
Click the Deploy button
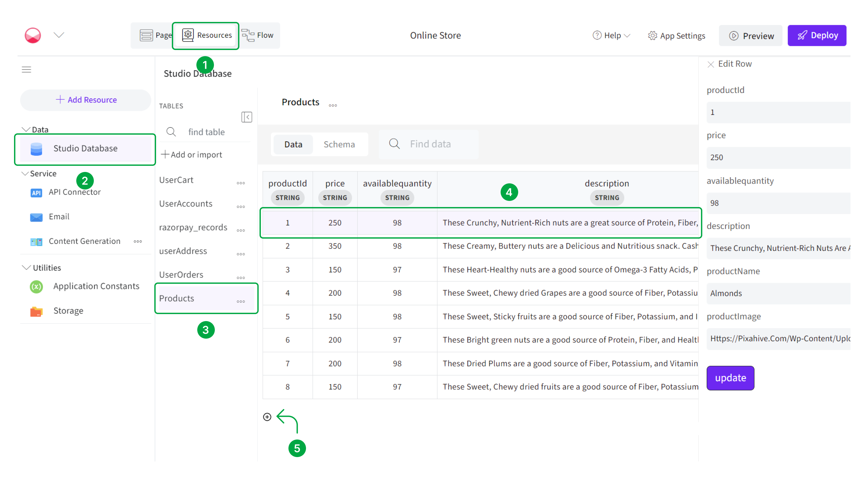coord(817,35)
